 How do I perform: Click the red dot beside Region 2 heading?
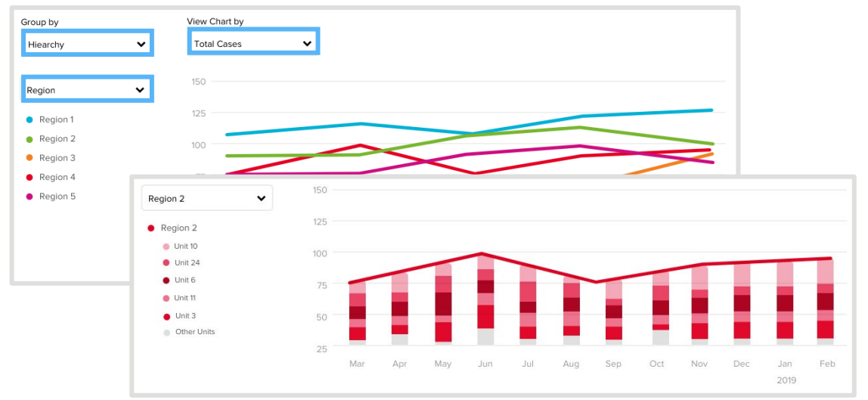pos(151,228)
